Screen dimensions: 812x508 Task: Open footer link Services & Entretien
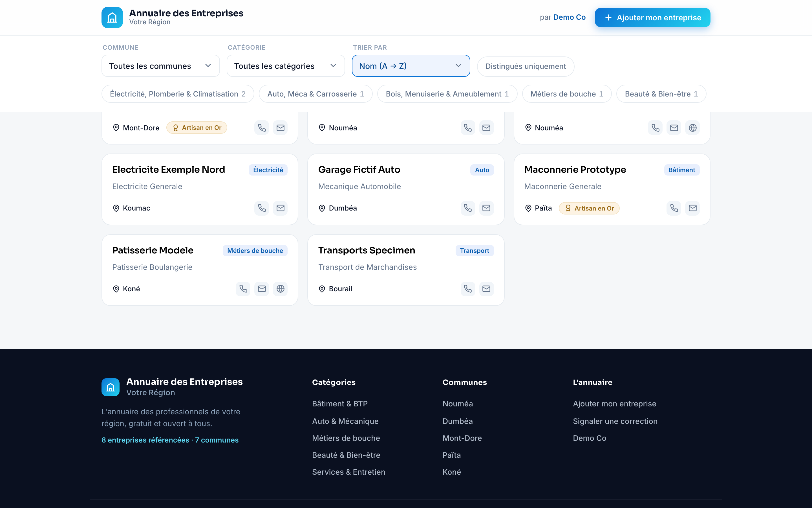[x=348, y=472]
